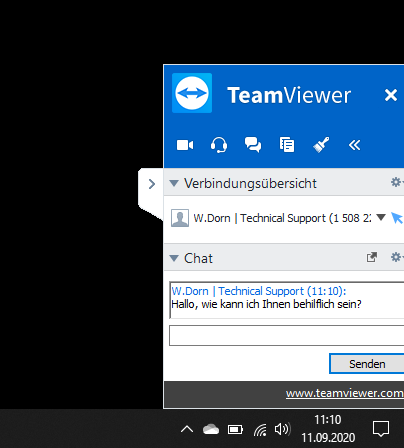
Task: Collapse toolbar with the double left arrows
Action: point(354,145)
